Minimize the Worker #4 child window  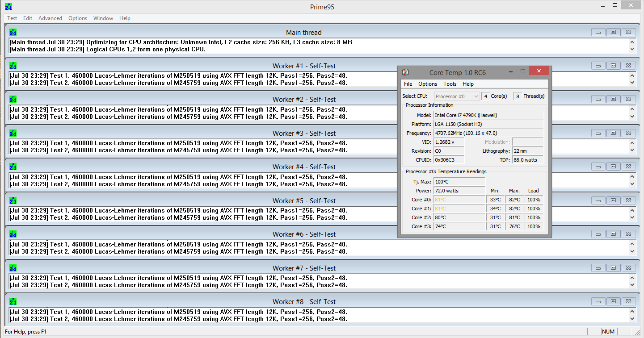[x=598, y=167]
